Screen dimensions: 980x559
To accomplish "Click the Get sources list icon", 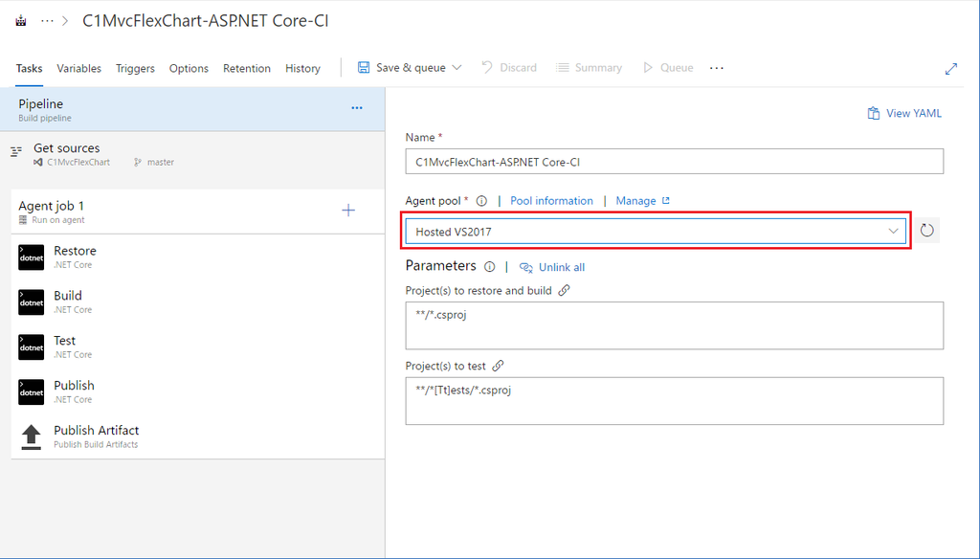I will tap(16, 151).
